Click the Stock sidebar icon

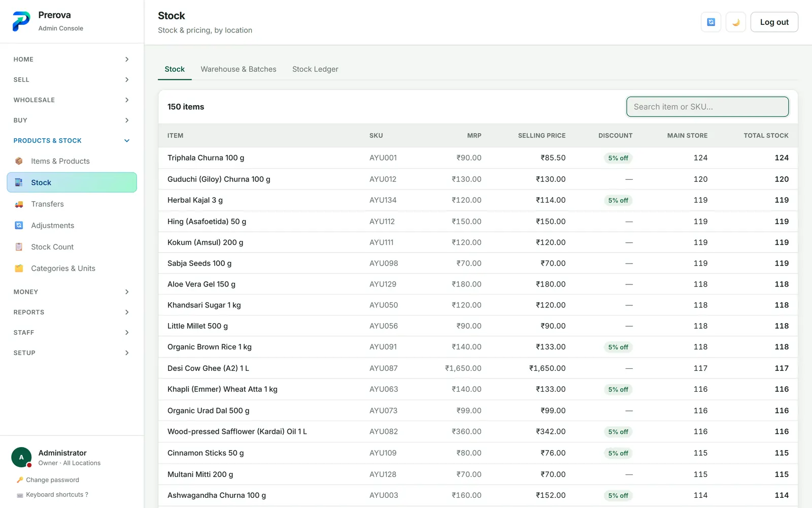[19, 182]
